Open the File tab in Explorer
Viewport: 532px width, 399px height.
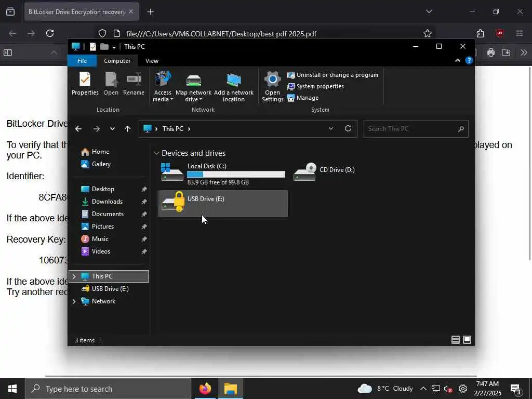pos(82,61)
